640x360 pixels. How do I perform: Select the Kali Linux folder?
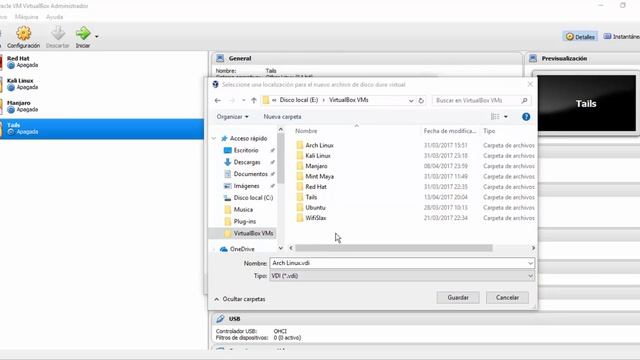click(318, 156)
